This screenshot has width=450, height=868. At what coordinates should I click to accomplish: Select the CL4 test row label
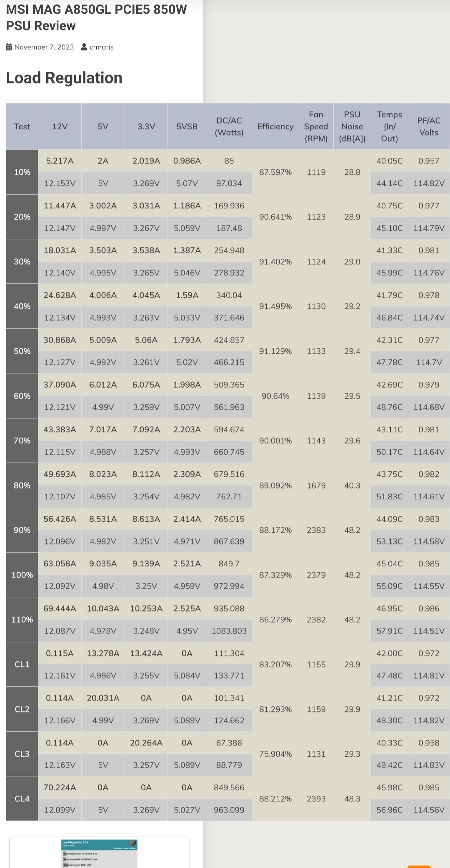point(22,798)
